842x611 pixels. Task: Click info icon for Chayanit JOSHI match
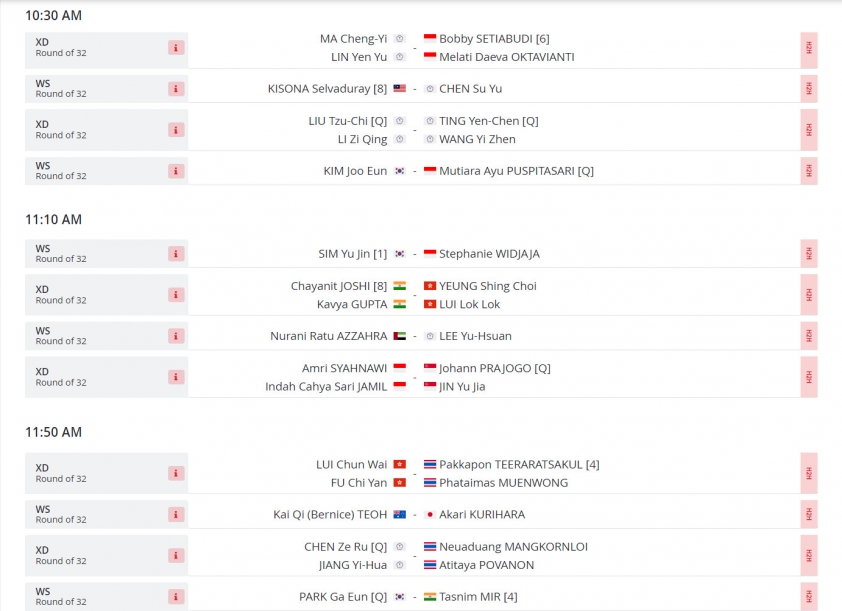[x=176, y=295]
